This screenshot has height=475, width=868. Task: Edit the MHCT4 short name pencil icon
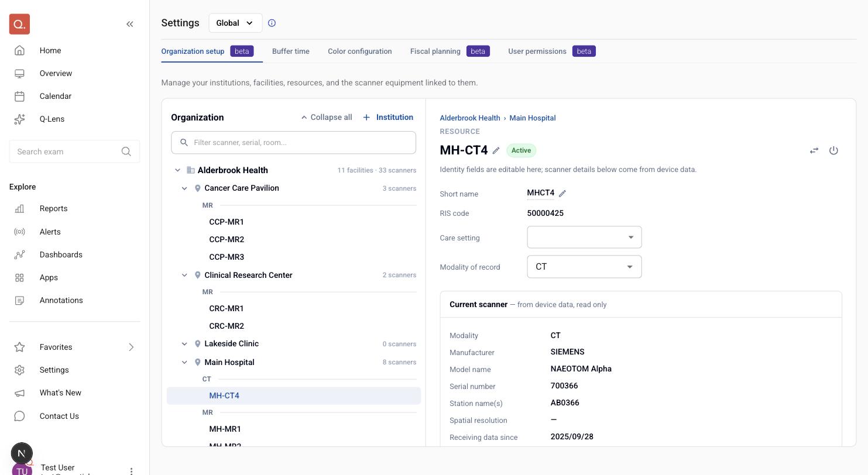coord(562,193)
